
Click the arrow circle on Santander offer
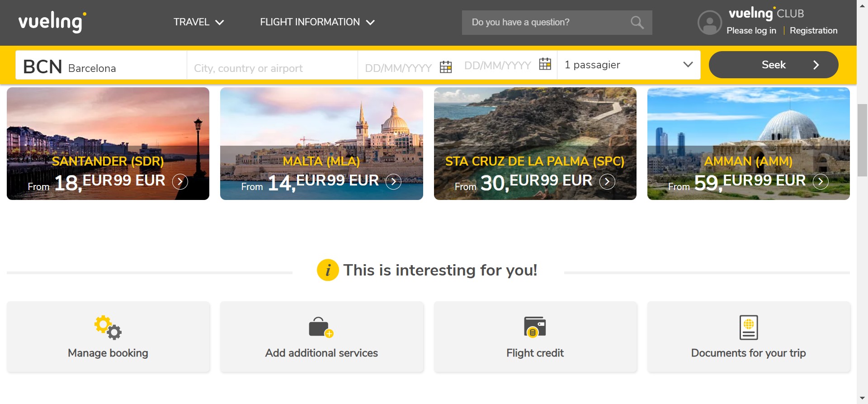(180, 181)
